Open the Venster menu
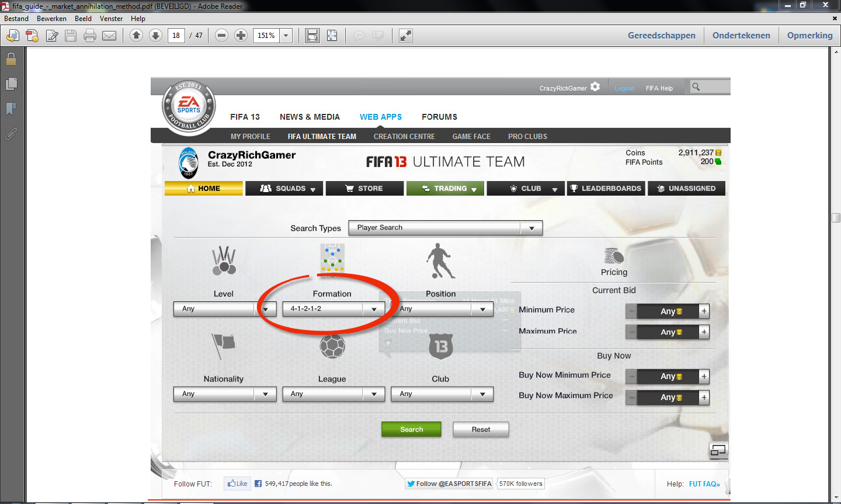The image size is (841, 504). pos(111,19)
